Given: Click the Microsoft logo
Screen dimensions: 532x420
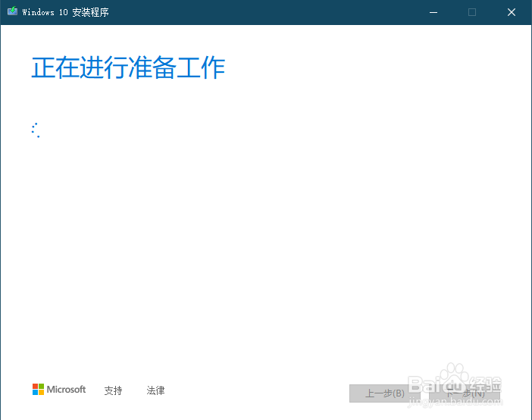Looking at the screenshot, I should (59, 390).
